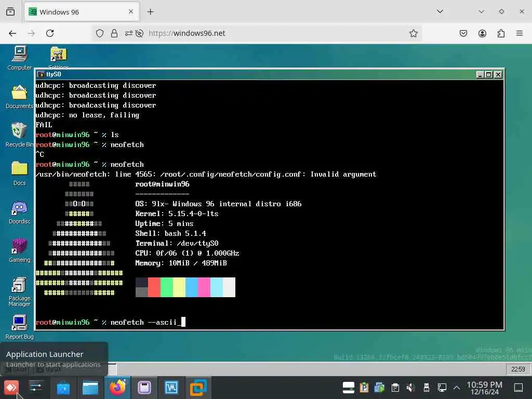The image size is (532, 399).
Task: Close the Windows 96 tab
Action: coord(131,12)
